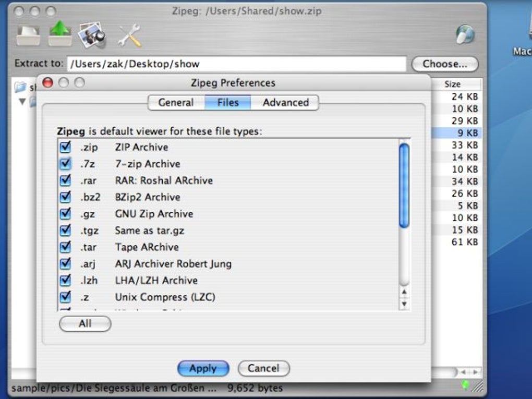This screenshot has height=399, width=532.
Task: Select the Files tab
Action: click(x=227, y=102)
